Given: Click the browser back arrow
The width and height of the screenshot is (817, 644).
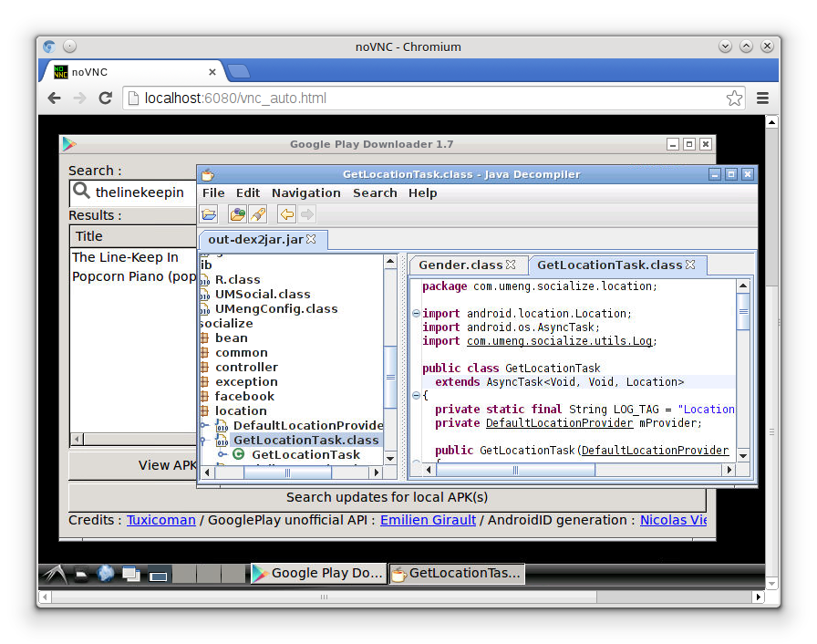Looking at the screenshot, I should [x=54, y=98].
